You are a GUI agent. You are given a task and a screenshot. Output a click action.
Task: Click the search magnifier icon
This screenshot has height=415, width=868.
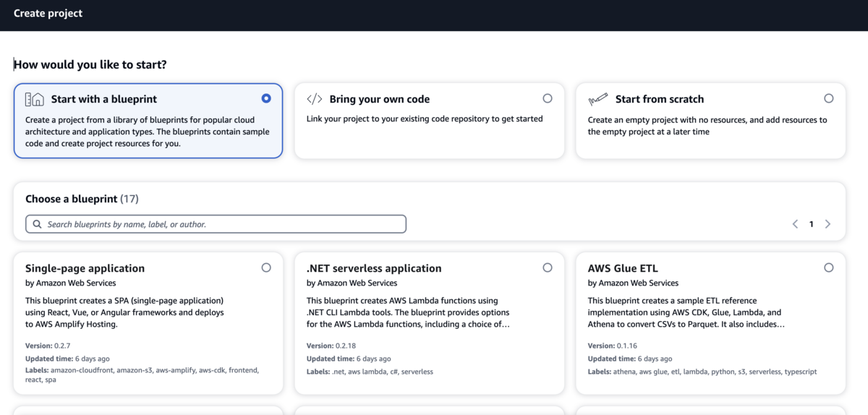tap(38, 224)
